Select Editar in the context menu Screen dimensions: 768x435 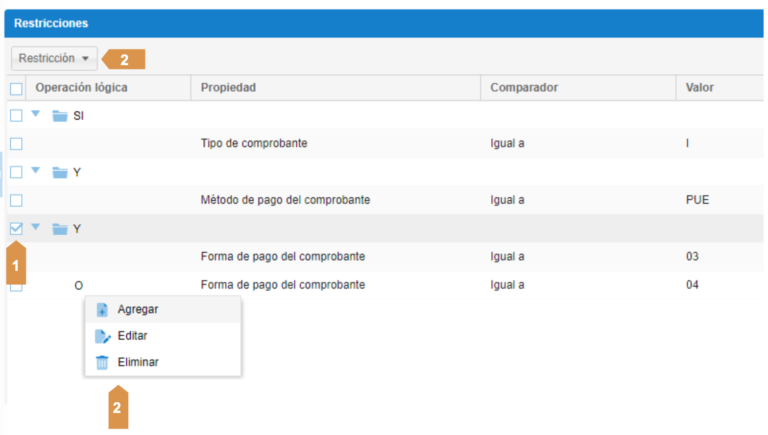click(x=133, y=337)
